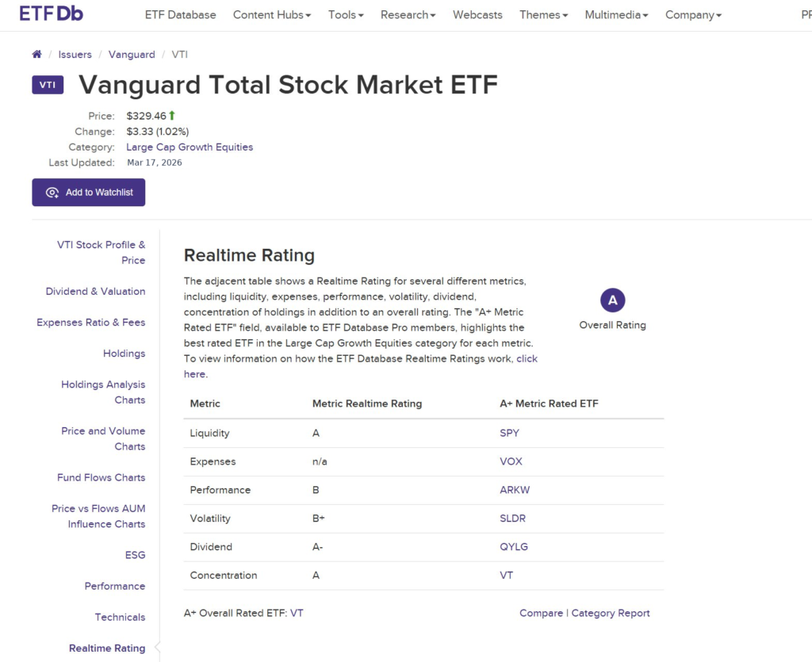This screenshot has height=662, width=812.
Task: Expand the Company menu
Action: pyautogui.click(x=693, y=14)
